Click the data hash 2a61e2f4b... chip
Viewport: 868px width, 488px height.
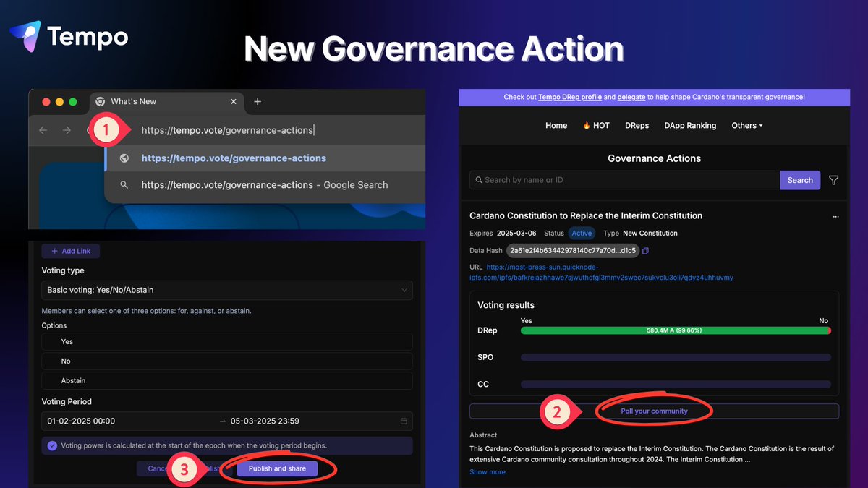tap(572, 251)
